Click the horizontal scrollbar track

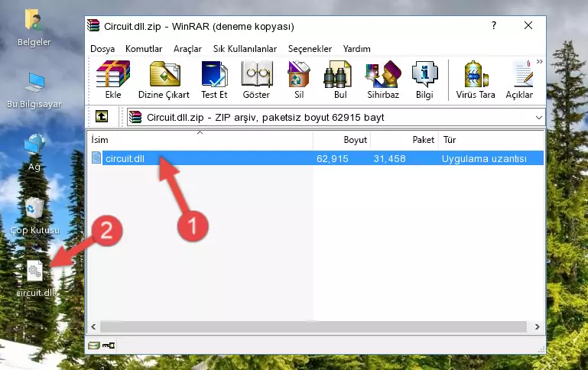point(313,326)
